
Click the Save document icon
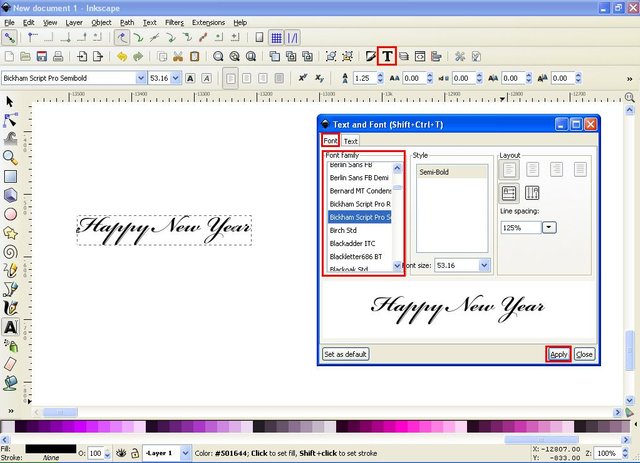(42, 56)
